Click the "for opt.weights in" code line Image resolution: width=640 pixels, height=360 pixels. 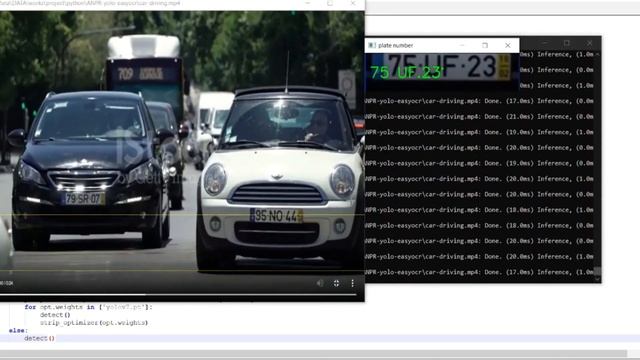click(89, 307)
